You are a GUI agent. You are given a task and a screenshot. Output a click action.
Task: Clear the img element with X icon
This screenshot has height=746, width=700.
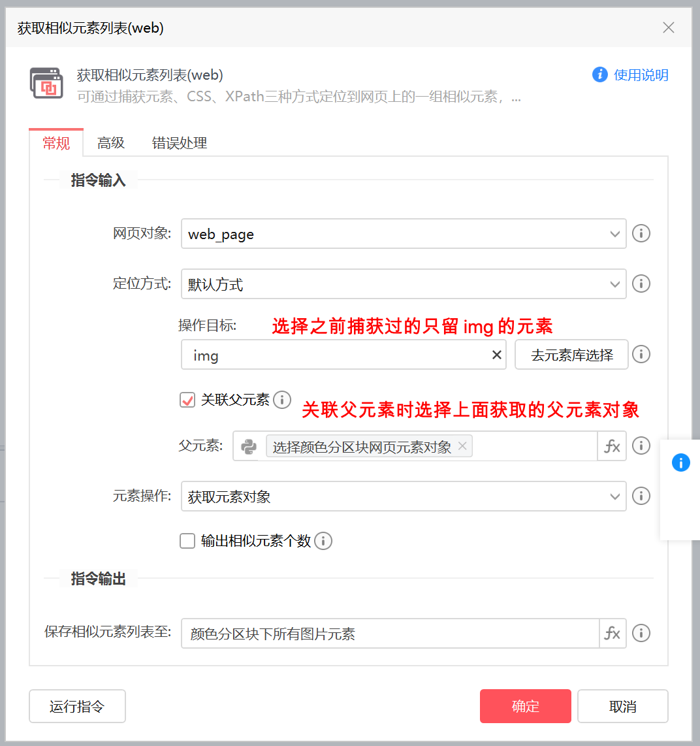(x=496, y=355)
